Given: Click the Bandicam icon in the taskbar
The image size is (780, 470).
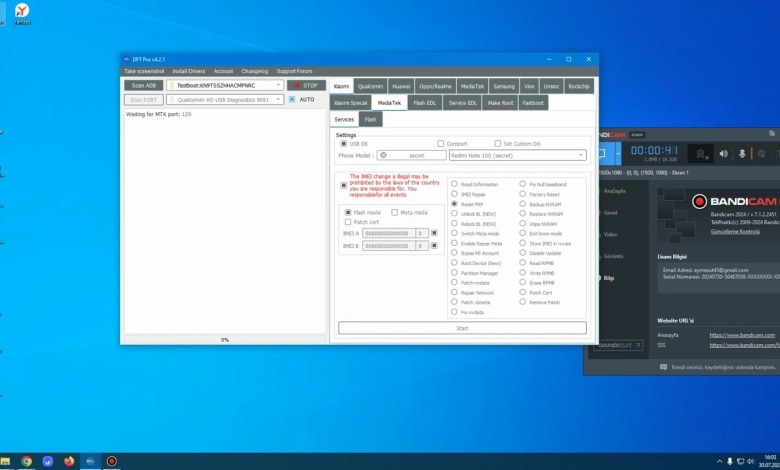Looking at the screenshot, I should pyautogui.click(x=111, y=461).
